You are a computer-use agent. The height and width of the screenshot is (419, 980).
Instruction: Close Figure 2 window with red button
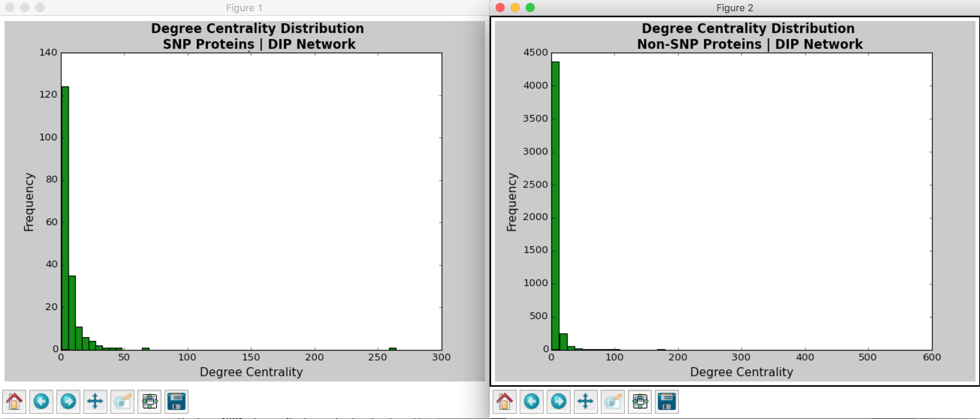pos(500,8)
